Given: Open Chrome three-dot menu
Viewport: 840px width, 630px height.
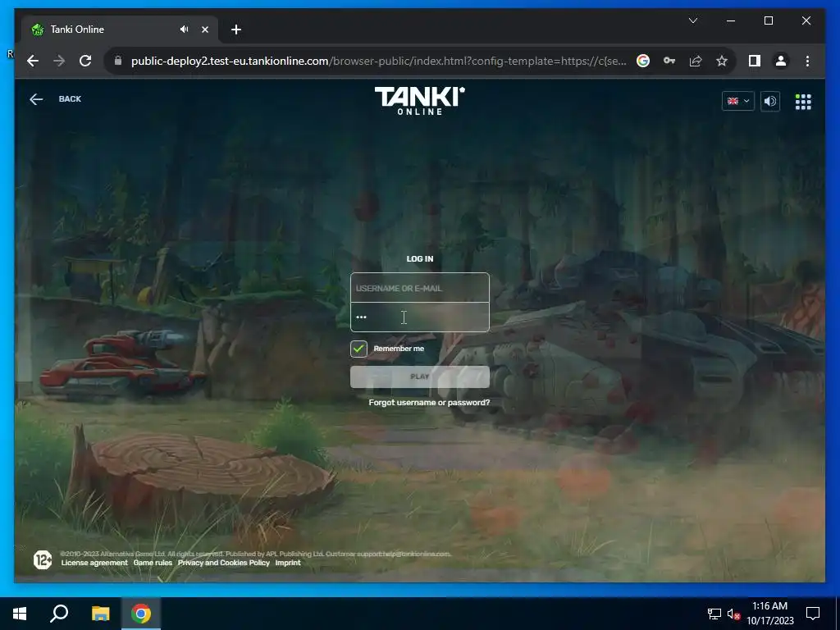Looking at the screenshot, I should 807,61.
